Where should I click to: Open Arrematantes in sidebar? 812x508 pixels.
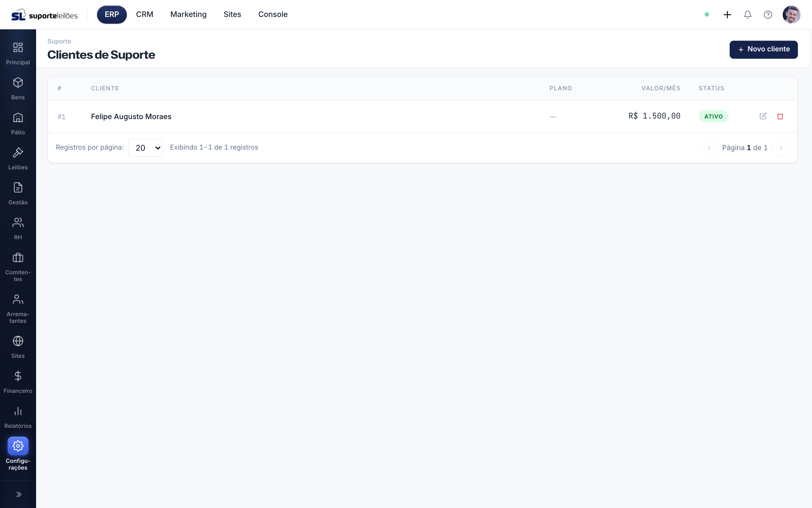point(18,309)
